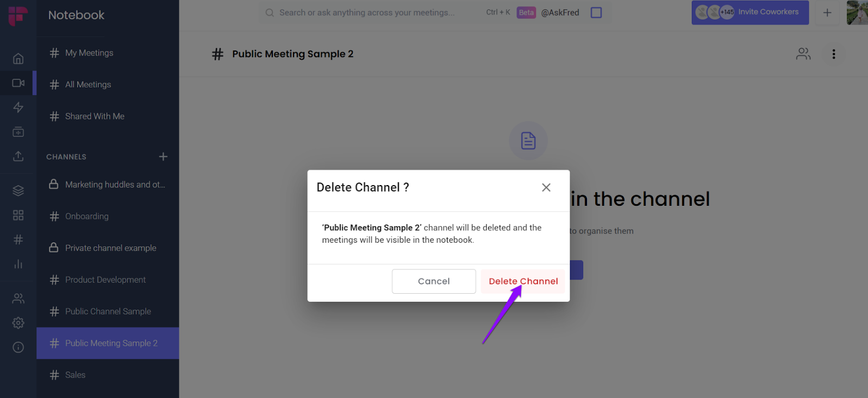
Task: Click the plus icon in top bar
Action: [x=827, y=12]
